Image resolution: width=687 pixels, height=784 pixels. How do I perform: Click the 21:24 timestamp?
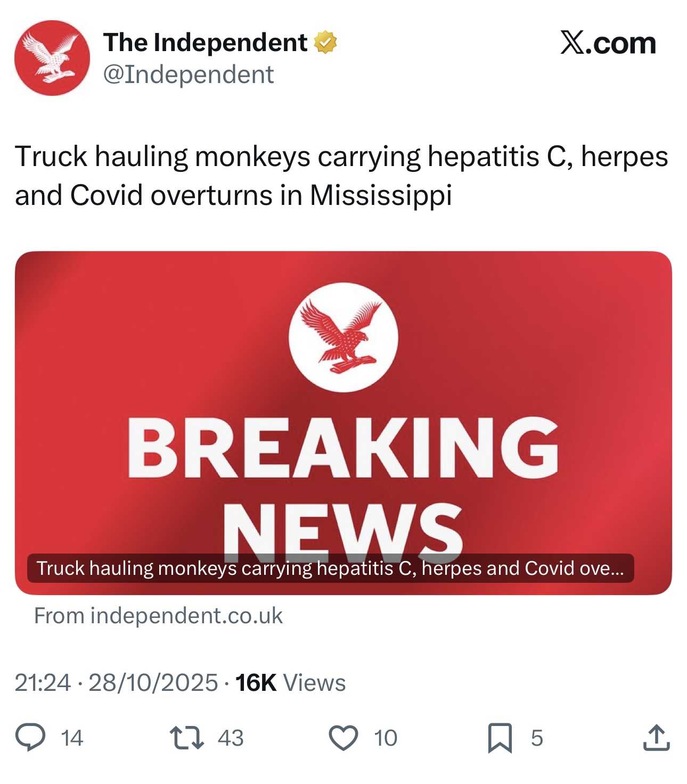[x=43, y=683]
